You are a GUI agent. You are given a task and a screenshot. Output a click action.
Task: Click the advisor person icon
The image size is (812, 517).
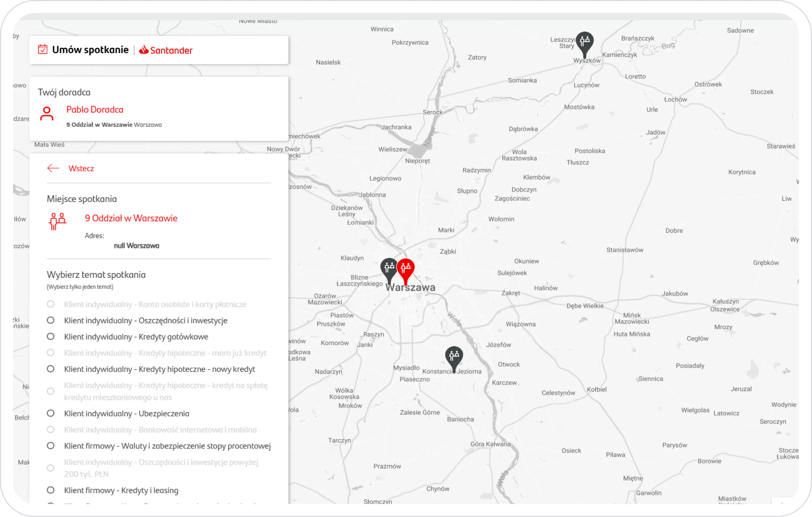click(x=46, y=114)
